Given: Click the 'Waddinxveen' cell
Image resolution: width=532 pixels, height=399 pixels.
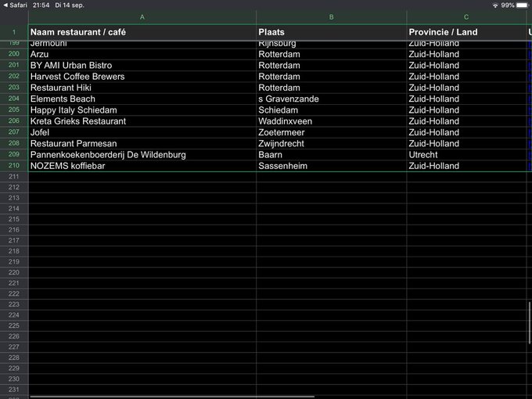Looking at the screenshot, I should (x=331, y=121).
